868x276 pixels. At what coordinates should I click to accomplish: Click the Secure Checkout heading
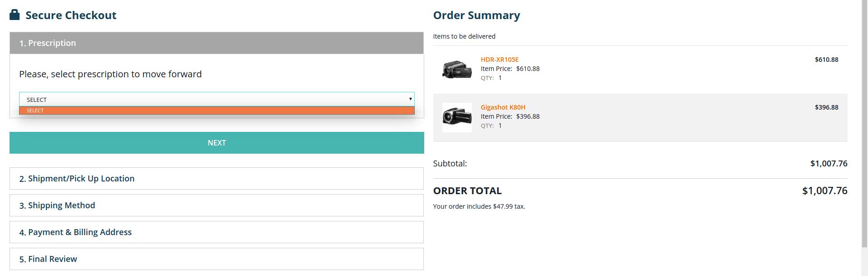(x=71, y=15)
